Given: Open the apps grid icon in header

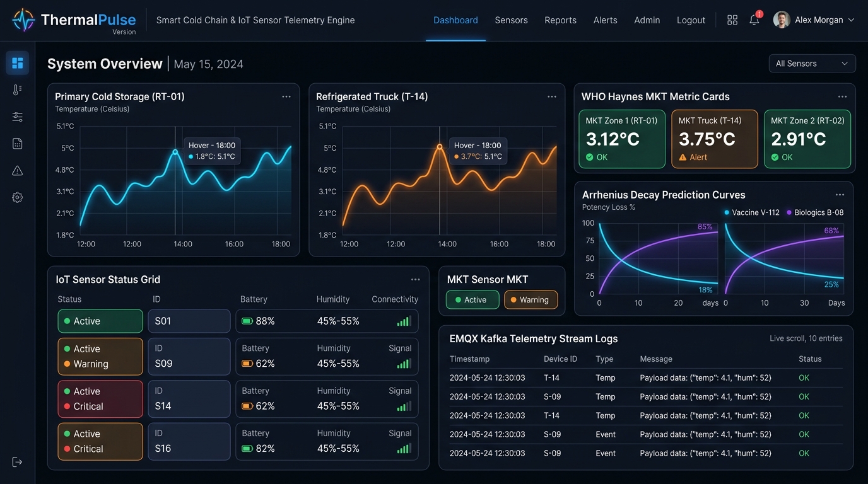Looking at the screenshot, I should (x=732, y=20).
